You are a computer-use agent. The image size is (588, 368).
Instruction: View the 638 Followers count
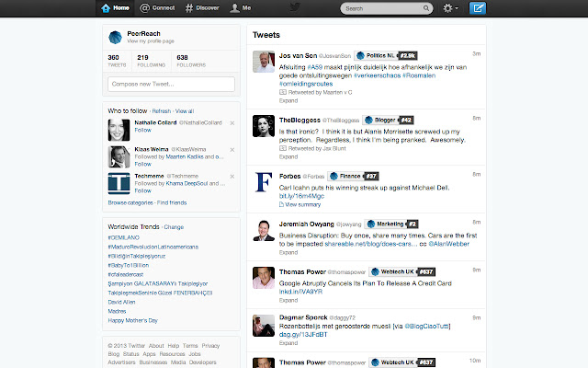191,61
